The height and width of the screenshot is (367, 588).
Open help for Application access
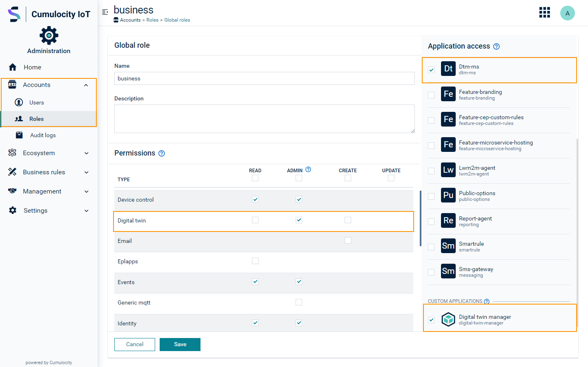tap(497, 47)
